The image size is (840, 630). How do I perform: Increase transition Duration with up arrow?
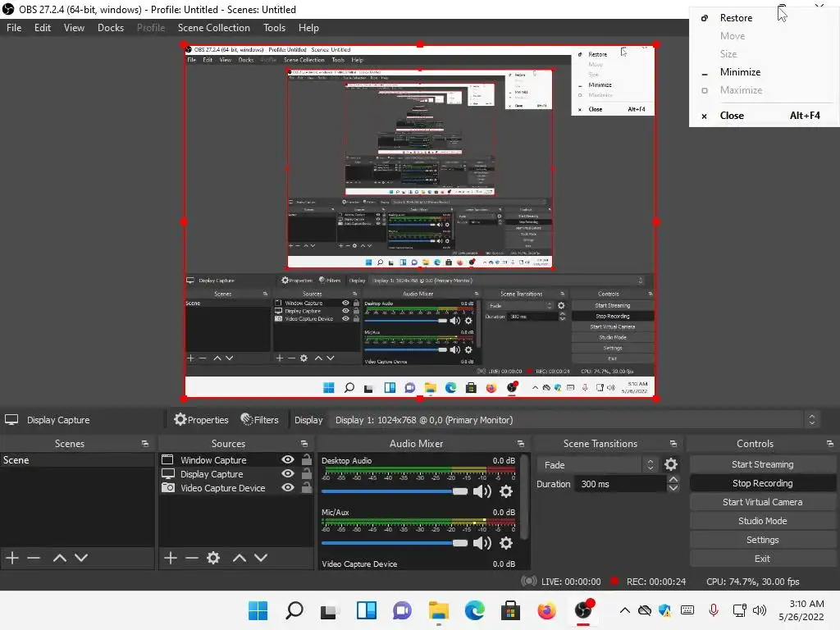tap(673, 479)
